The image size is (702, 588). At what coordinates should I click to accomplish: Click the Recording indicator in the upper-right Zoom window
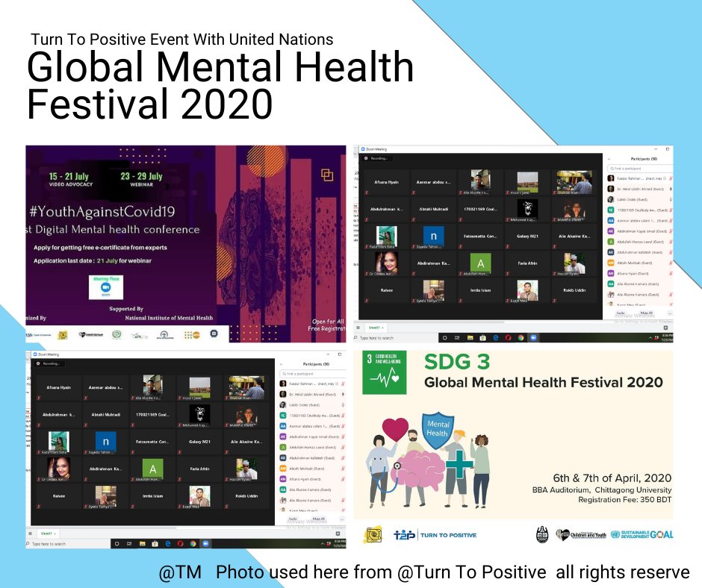pos(376,158)
